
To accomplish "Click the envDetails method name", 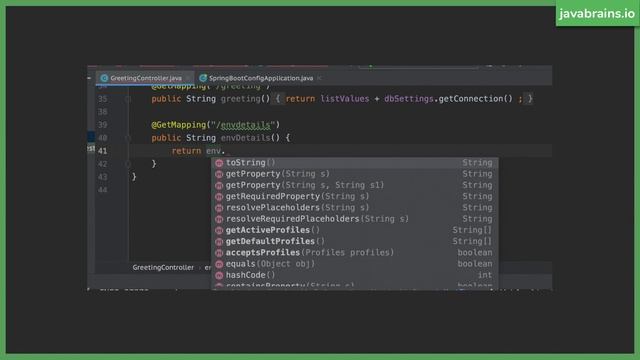I will click(245, 138).
